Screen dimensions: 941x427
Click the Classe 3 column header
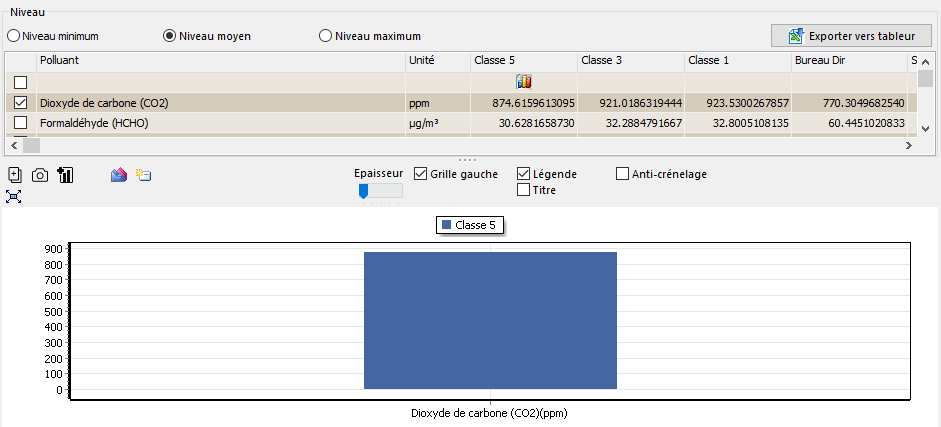point(631,61)
